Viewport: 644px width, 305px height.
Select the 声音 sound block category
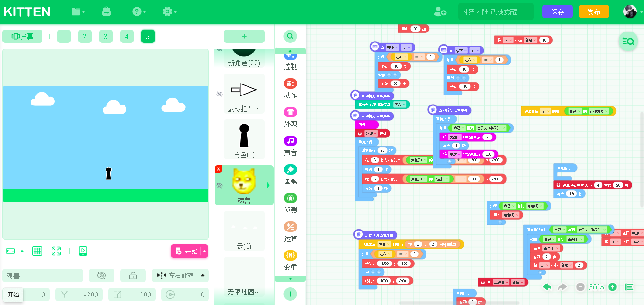tap(290, 146)
